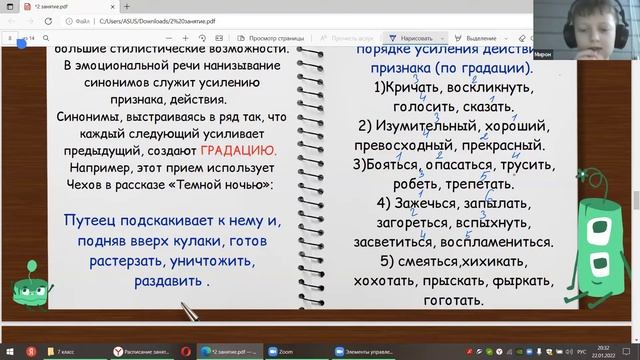Close the '12 занятие.pdf' tab
Screen dimensions: 640x360
tap(113, 7)
